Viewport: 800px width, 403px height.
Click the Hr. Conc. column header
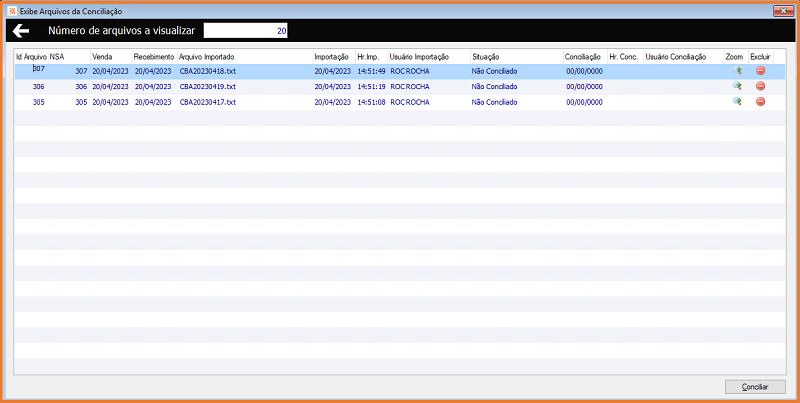626,57
